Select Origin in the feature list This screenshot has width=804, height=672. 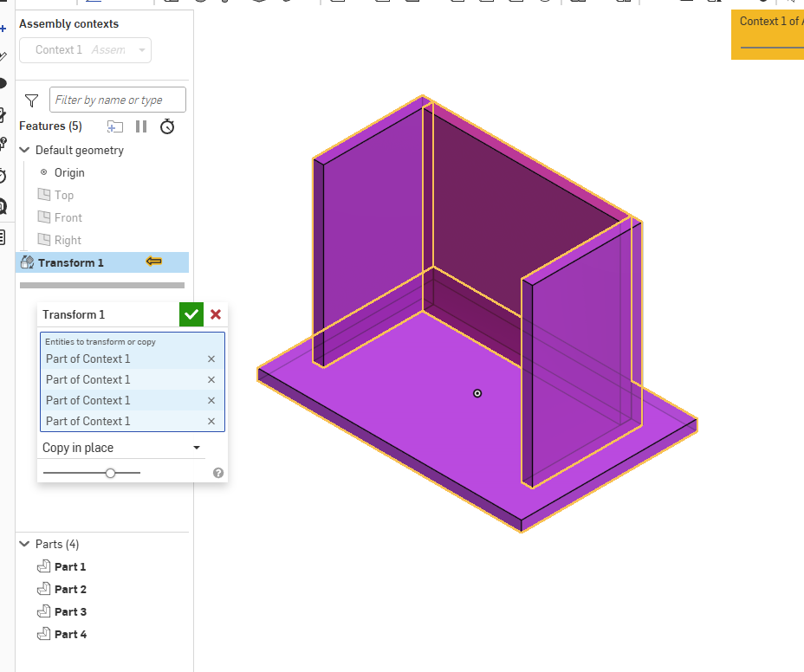69,172
